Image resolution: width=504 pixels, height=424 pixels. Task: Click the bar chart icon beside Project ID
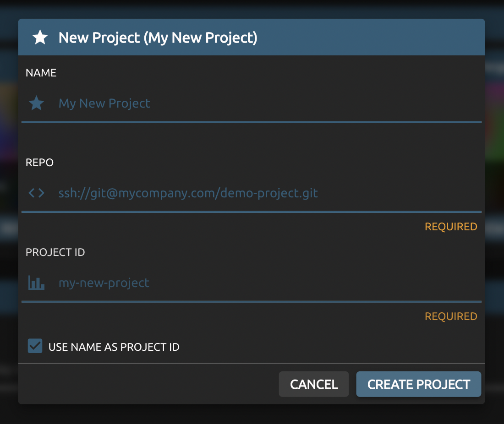37,283
